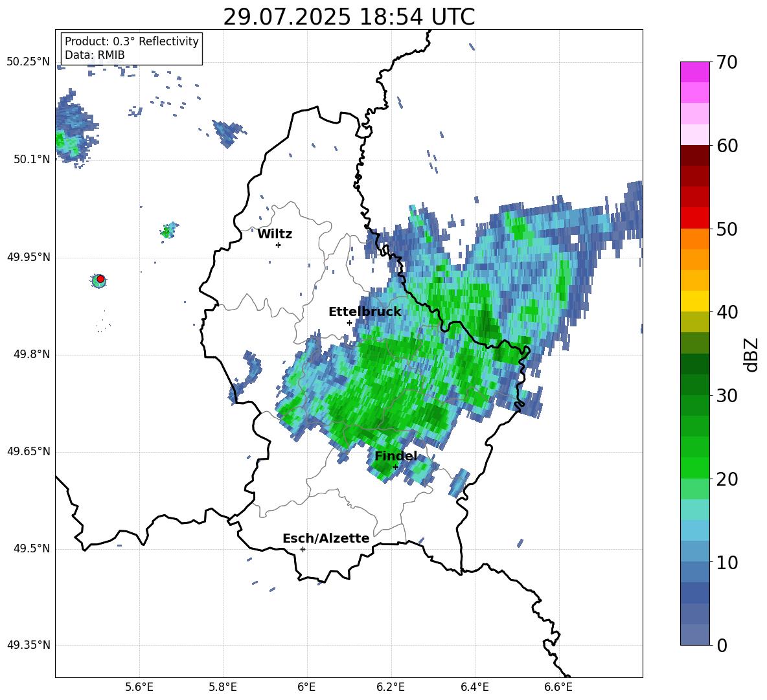Viewport: 767px width, 700px height.
Task: Click the 6.2°E longitude label
Action: [x=391, y=688]
